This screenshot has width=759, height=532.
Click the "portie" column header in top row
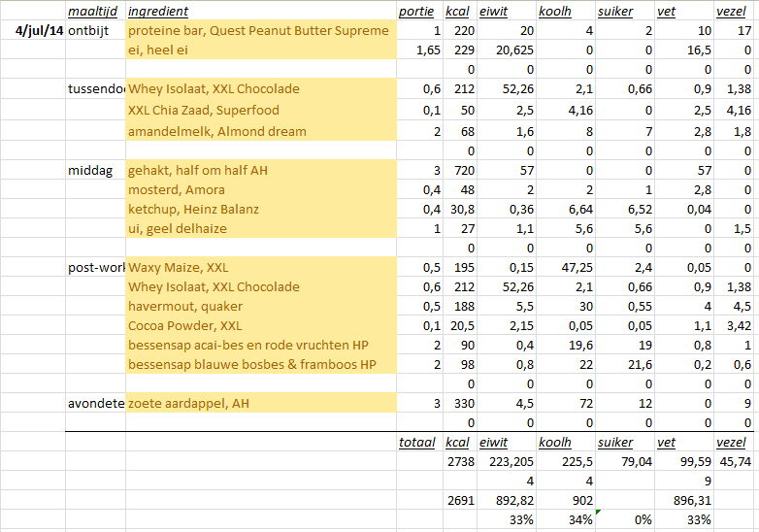click(x=416, y=12)
